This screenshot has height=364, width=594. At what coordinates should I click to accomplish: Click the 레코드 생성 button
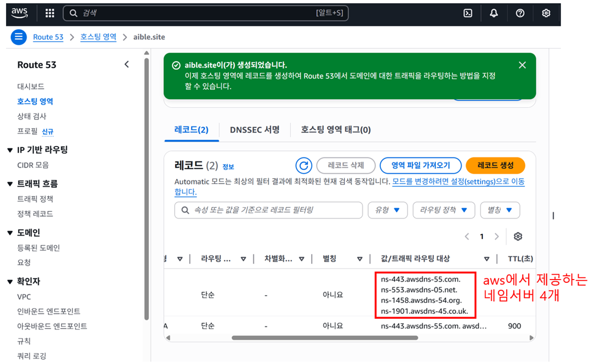pos(495,166)
